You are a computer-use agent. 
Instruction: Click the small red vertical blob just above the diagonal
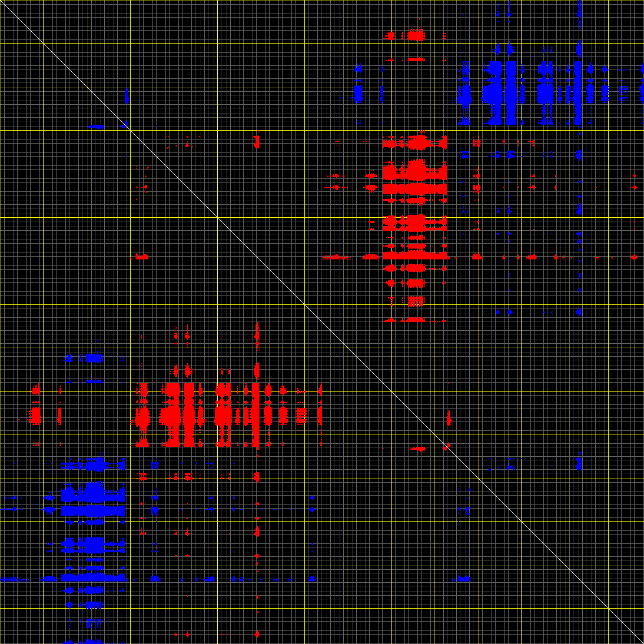[449, 418]
